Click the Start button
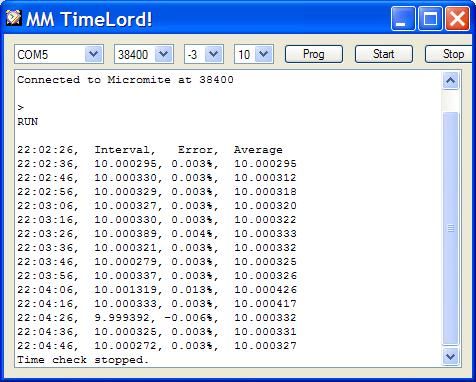476x382 pixels. (384, 54)
